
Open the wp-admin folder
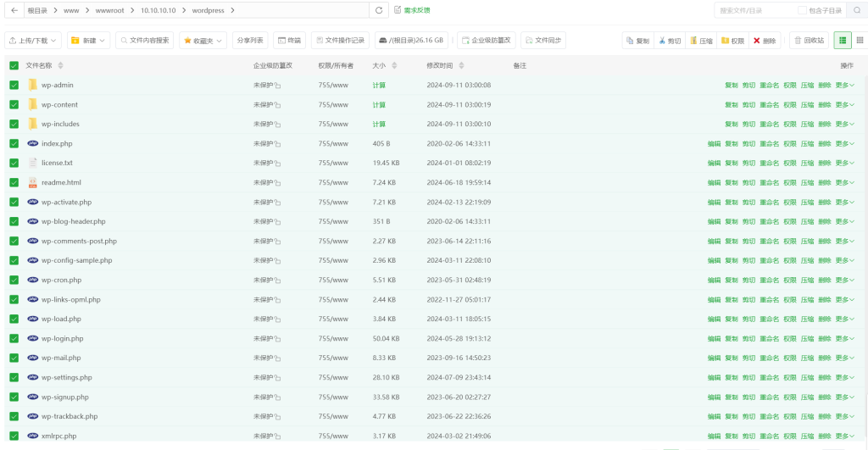tap(57, 85)
